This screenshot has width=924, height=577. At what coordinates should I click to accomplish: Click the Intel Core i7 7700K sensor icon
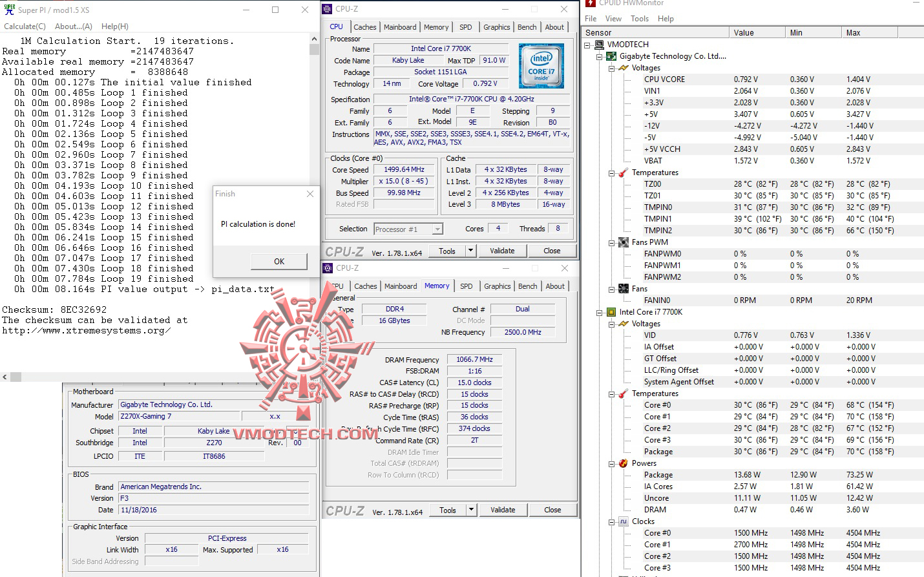point(611,312)
